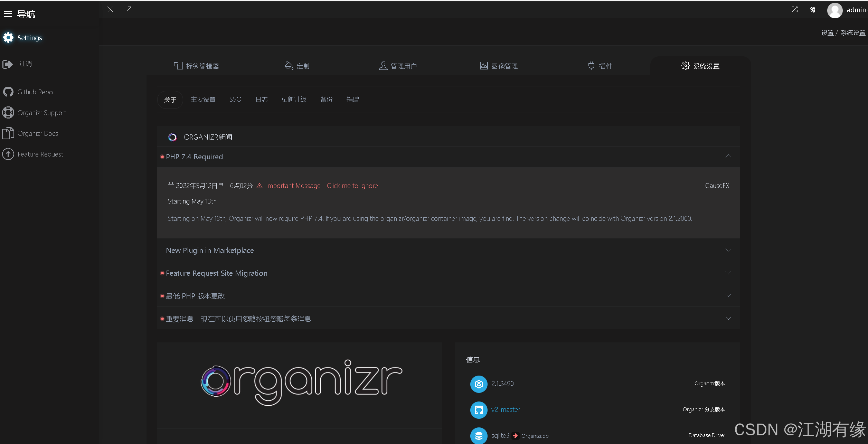868x444 pixels.
Task: Click the hamburger navigation menu icon
Action: 8,14
